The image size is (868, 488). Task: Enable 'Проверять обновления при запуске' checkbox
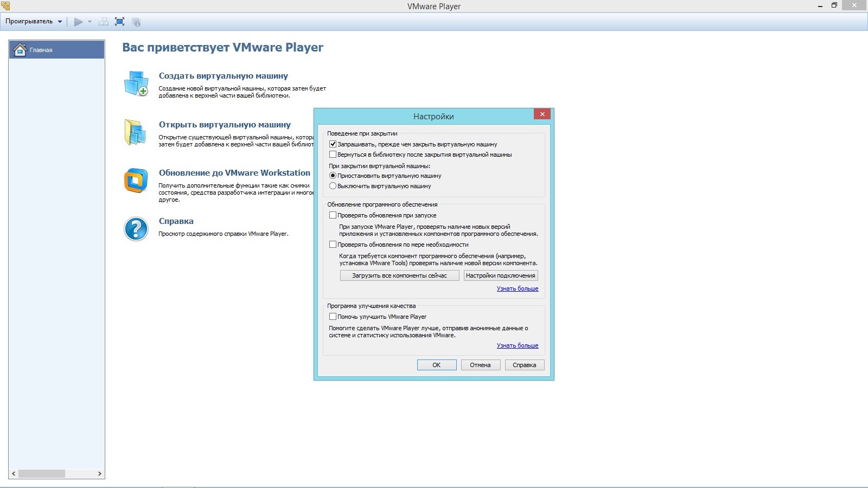pyautogui.click(x=333, y=215)
